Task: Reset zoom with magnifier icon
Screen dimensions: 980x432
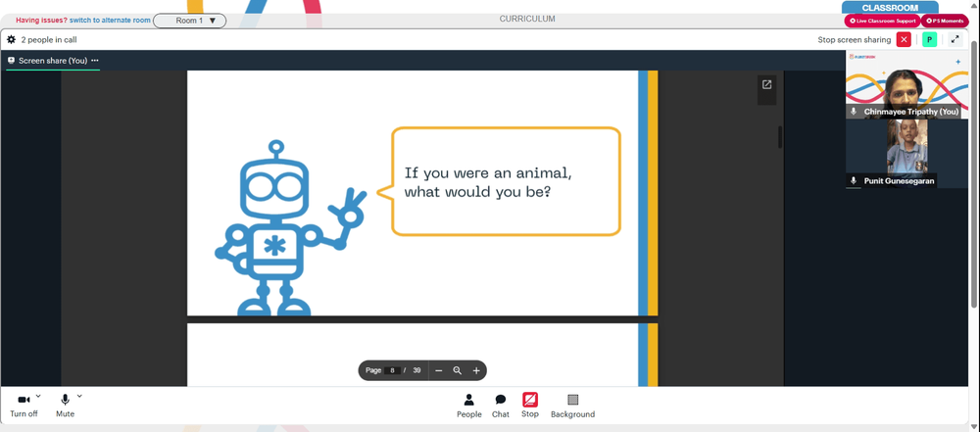Action: pyautogui.click(x=458, y=370)
